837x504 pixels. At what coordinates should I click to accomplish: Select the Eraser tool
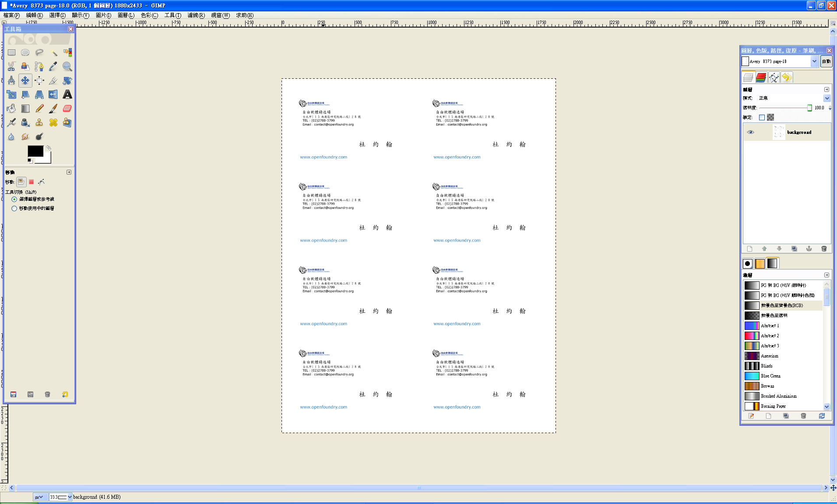point(67,108)
